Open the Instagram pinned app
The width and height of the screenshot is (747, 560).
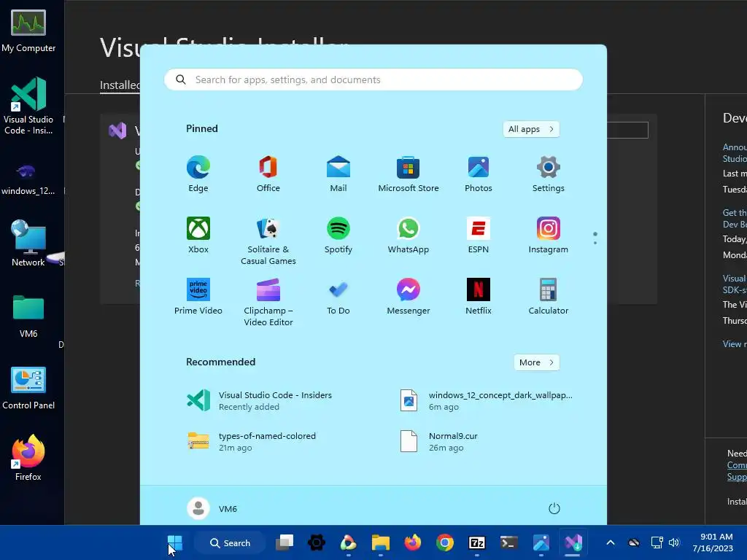click(549, 236)
